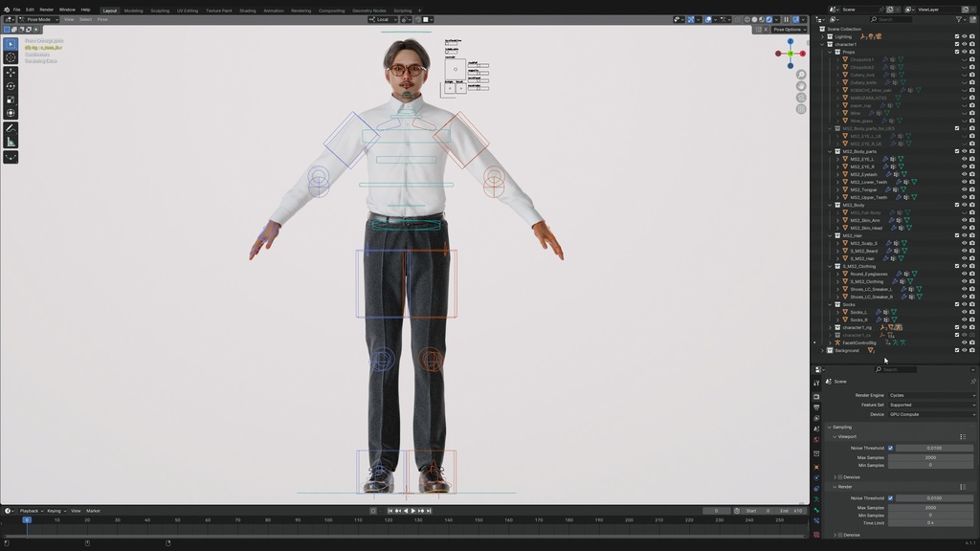
Task: Pin the Scene properties using the pin icon
Action: 973,381
